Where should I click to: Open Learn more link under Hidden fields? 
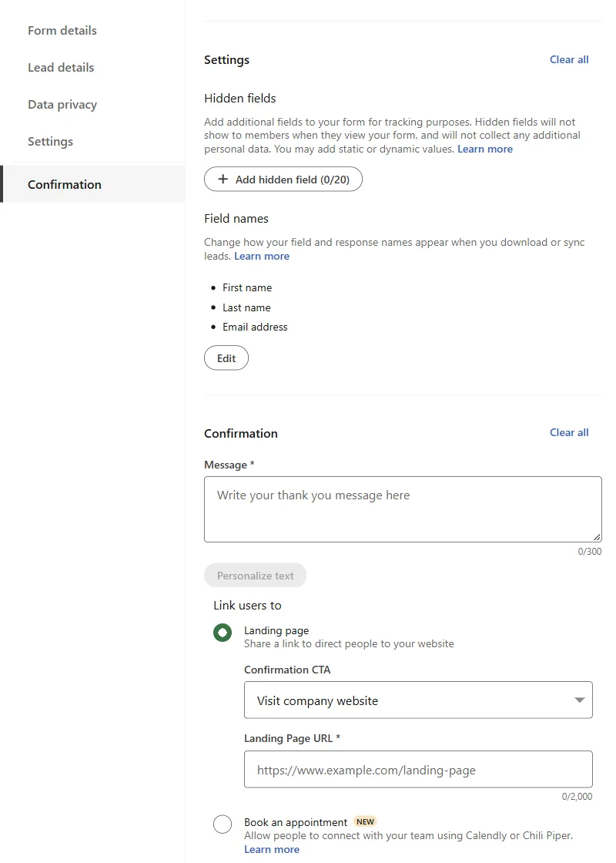click(484, 149)
